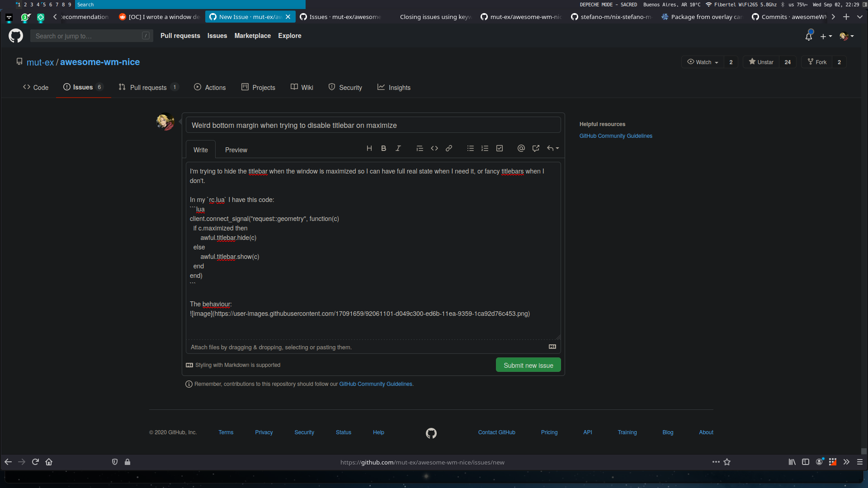Open Explore in top navigation
This screenshot has width=868, height=488.
pyautogui.click(x=290, y=36)
